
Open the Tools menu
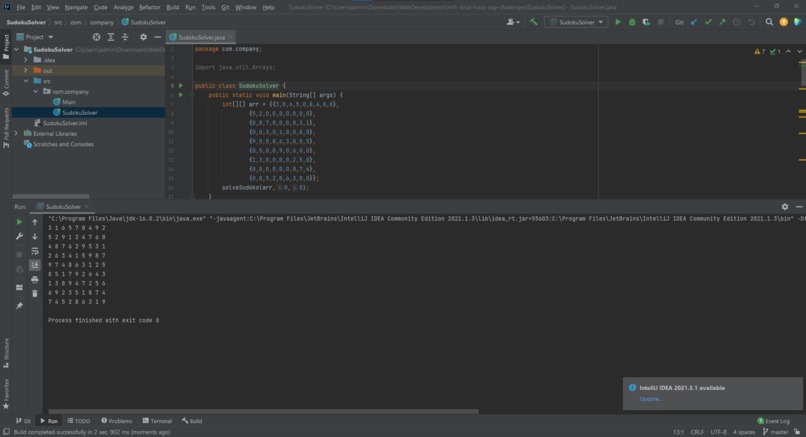click(x=208, y=7)
